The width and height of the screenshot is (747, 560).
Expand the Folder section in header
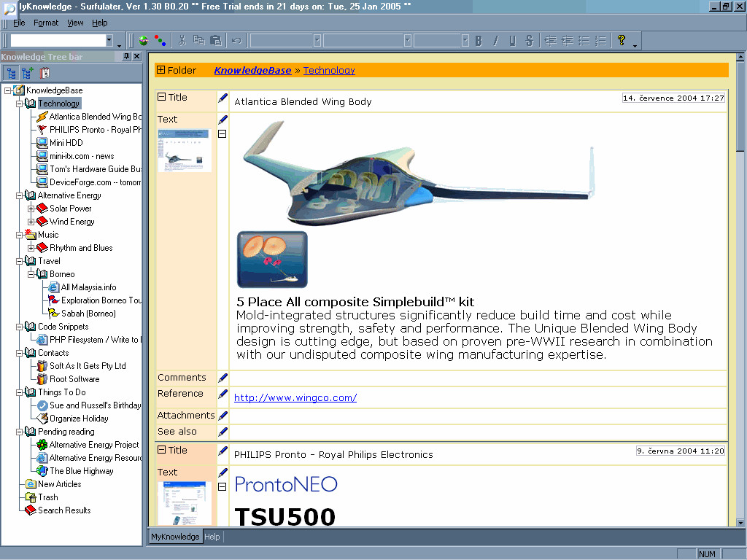pyautogui.click(x=161, y=70)
